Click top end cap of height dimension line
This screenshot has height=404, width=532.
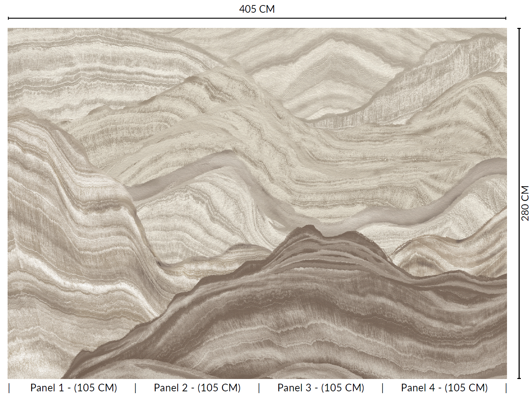[x=519, y=29]
